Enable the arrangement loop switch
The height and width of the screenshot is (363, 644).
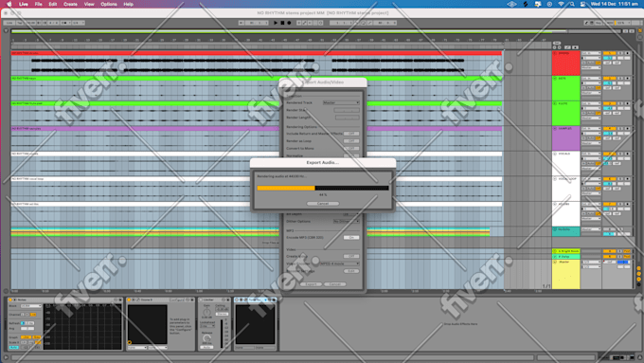(363, 23)
